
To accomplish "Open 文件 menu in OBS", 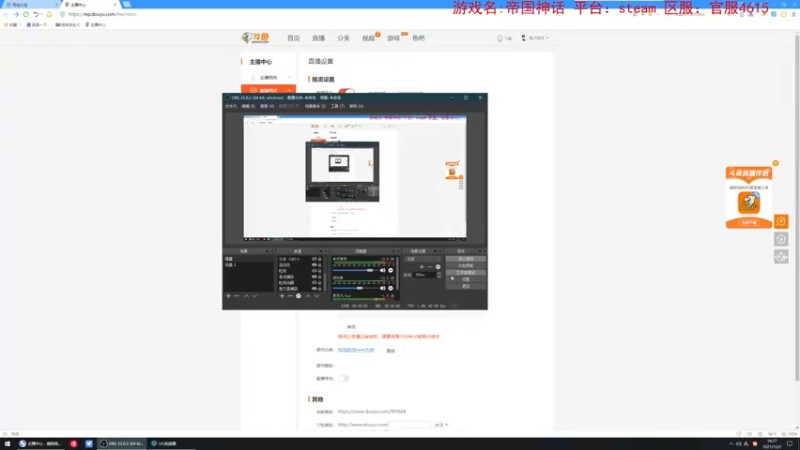I will [231, 106].
